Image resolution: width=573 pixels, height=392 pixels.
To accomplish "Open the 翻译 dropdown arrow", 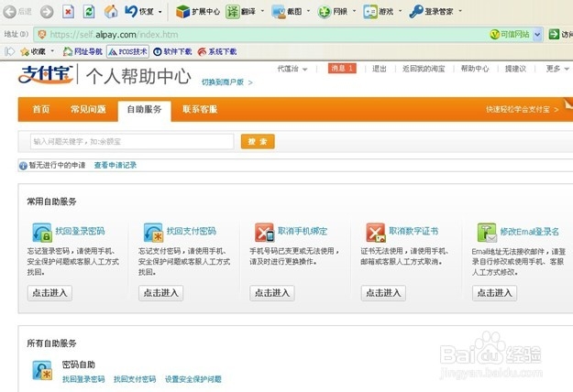I will 262,11.
